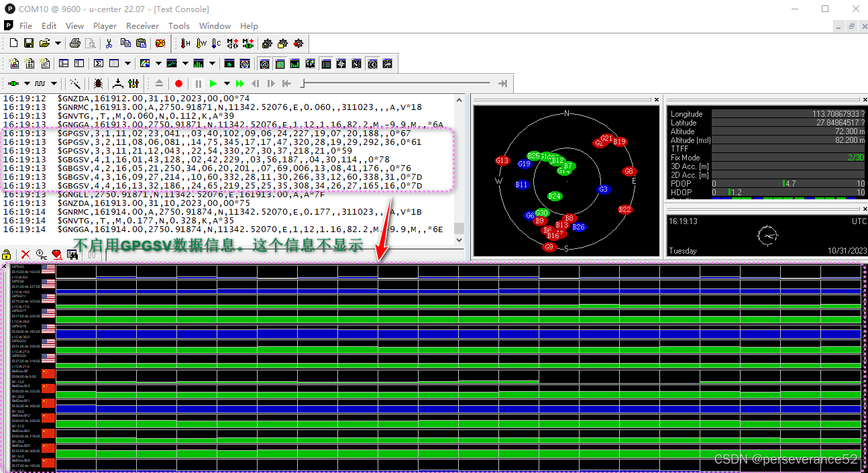Start recording with the red record button
The image size is (868, 473).
pos(178,84)
